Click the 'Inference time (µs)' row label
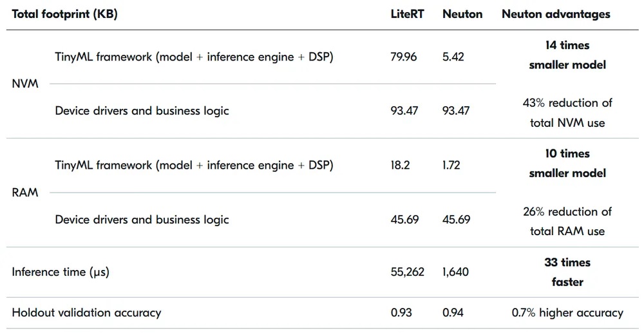 [61, 272]
